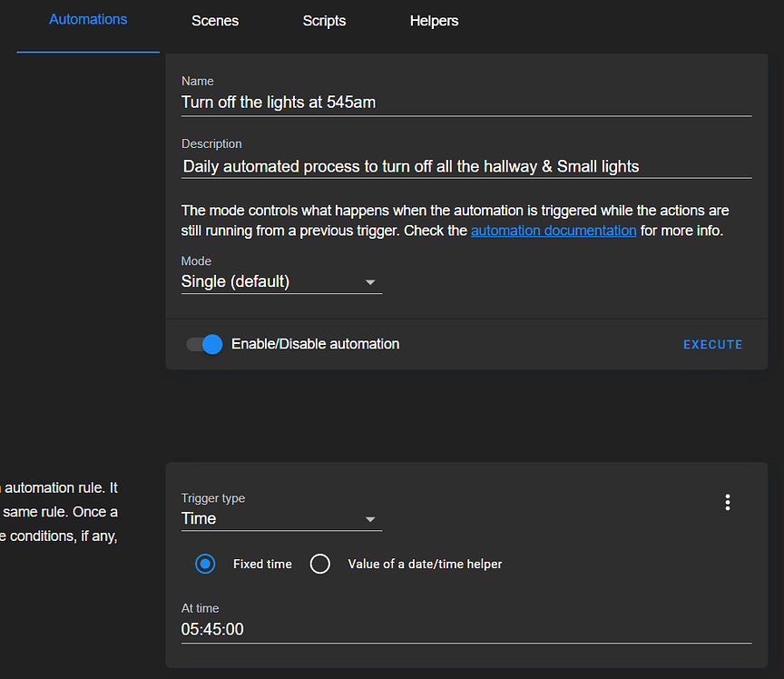Toggle the Enable/Disable automation switch
Viewport: 784px width, 679px height.
point(204,344)
